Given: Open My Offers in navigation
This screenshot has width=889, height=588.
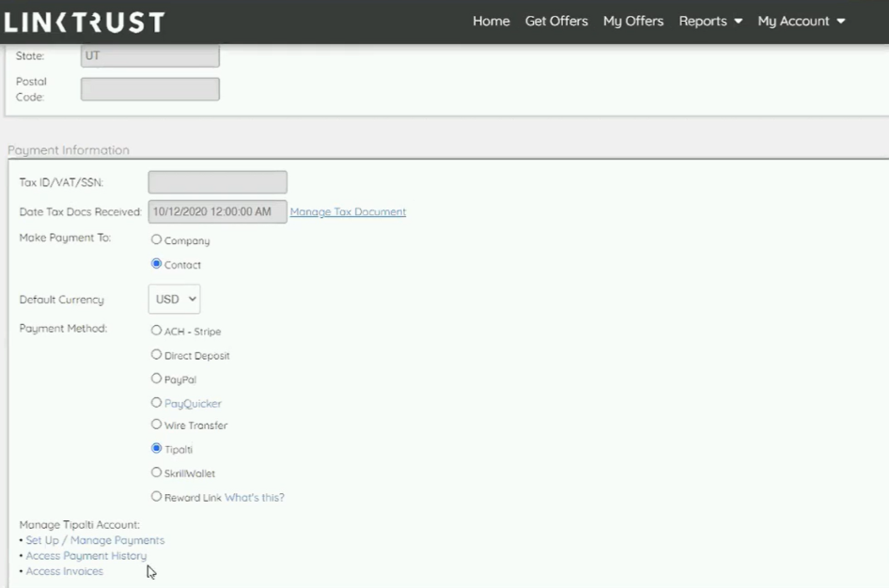Looking at the screenshot, I should coord(633,21).
